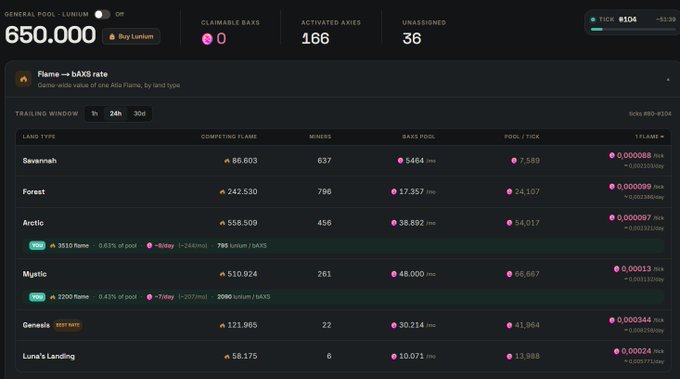Click the flame icon next to 242.530 Forest
Viewport: 680px width, 379px height.
point(222,192)
